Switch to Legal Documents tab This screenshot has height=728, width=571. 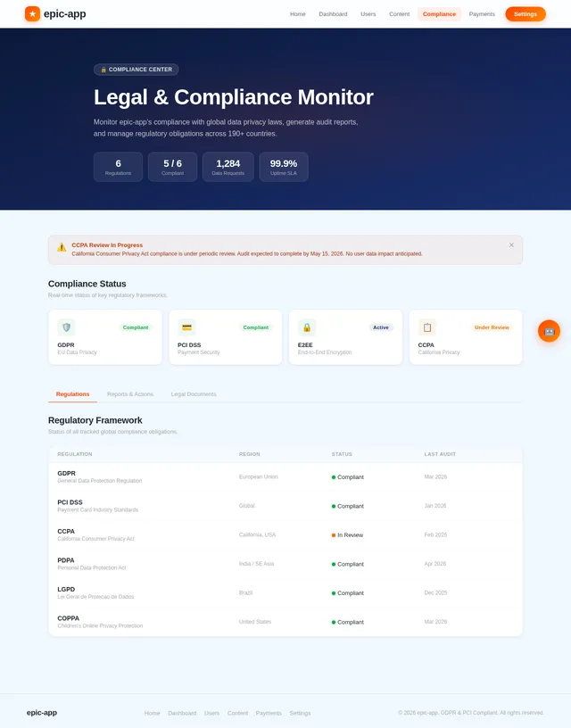point(194,394)
